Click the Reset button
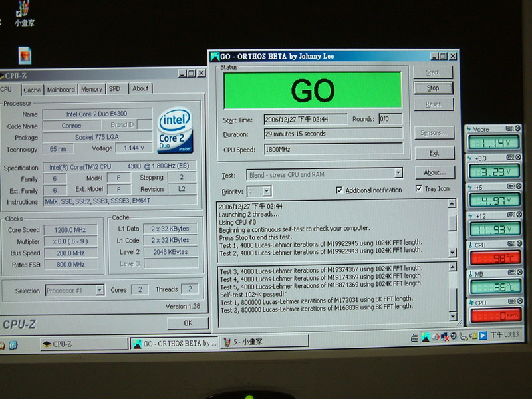This screenshot has width=532, height=399. [434, 104]
